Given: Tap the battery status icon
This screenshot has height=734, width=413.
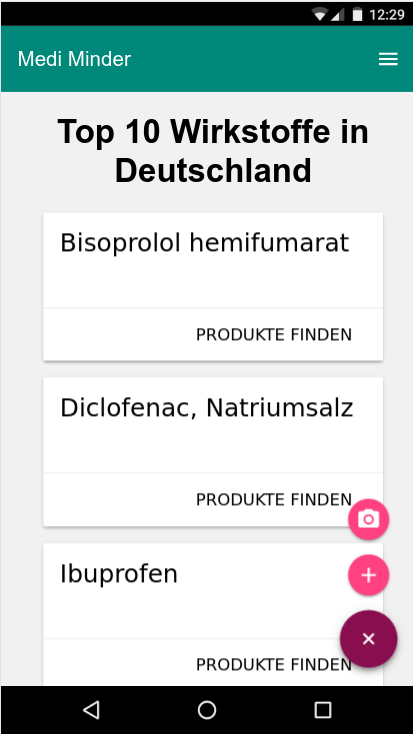Looking at the screenshot, I should pos(357,15).
